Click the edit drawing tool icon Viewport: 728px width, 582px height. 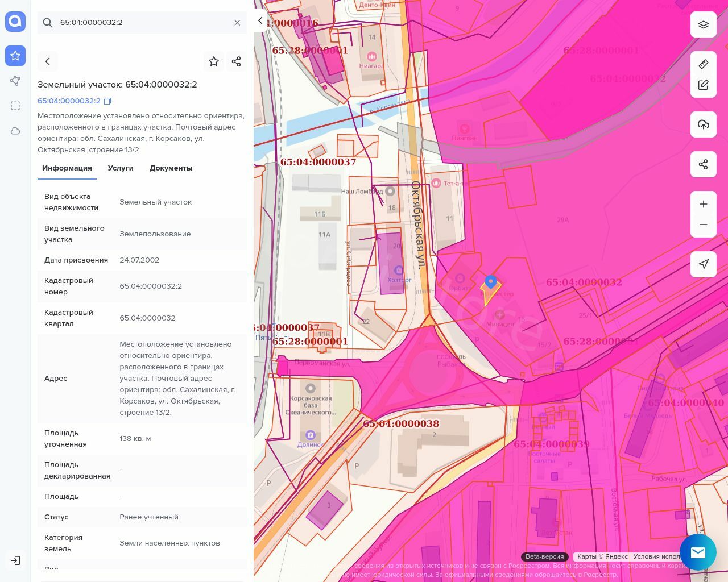point(703,85)
